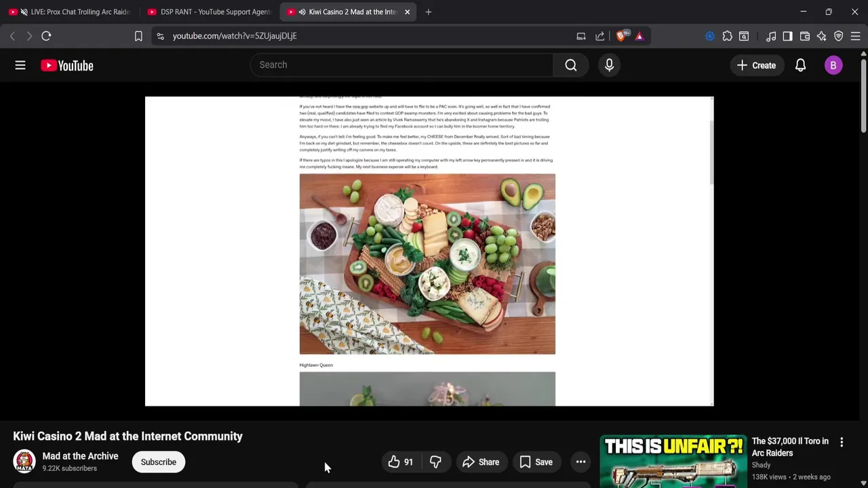Click the 9.22K subscribers text
The height and width of the screenshot is (488, 868).
point(69,468)
